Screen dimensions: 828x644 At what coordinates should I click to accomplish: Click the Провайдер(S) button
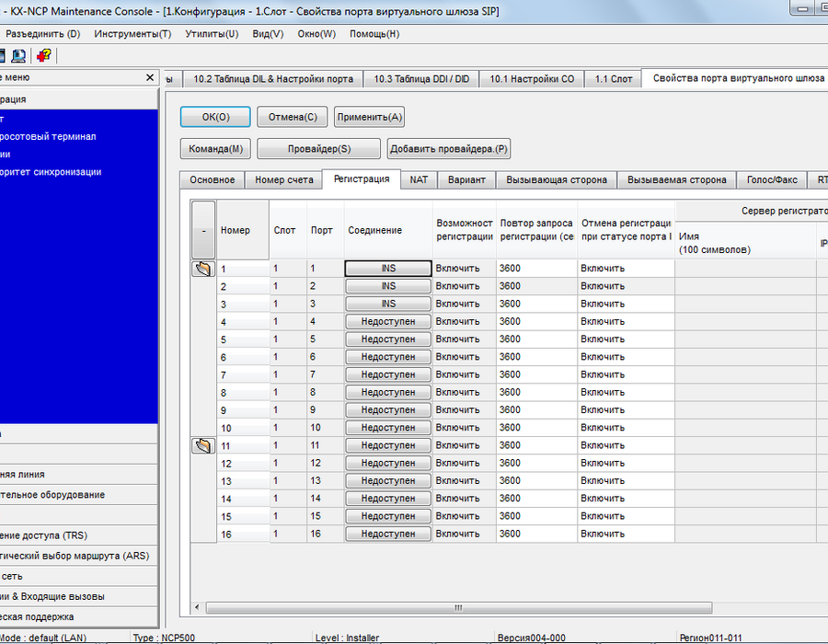tap(319, 148)
